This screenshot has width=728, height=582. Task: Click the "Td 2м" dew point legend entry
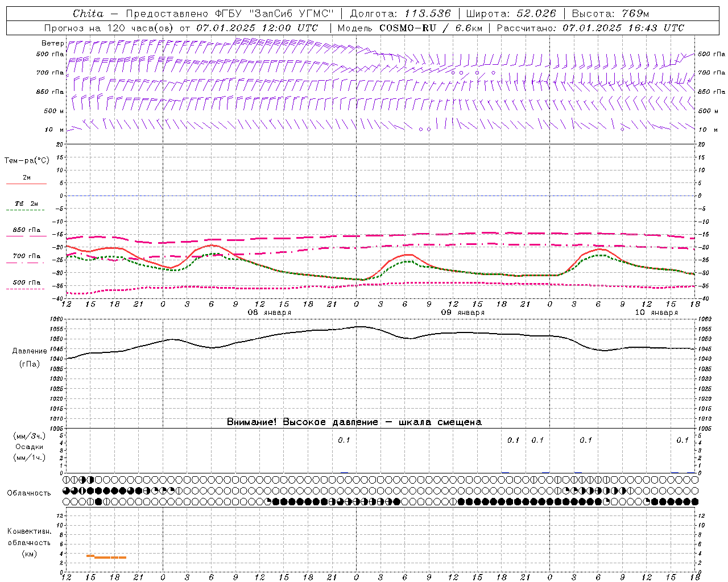point(26,203)
